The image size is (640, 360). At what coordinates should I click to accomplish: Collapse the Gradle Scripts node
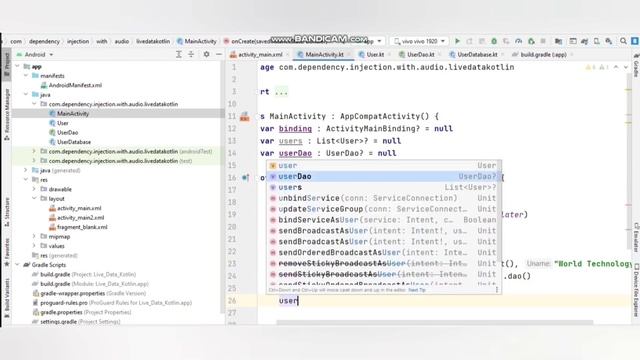[17, 265]
